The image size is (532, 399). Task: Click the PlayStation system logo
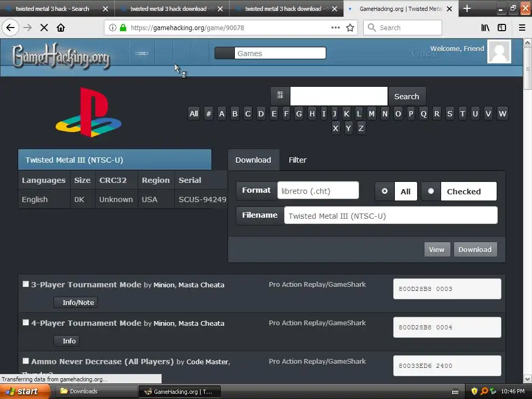pos(88,112)
